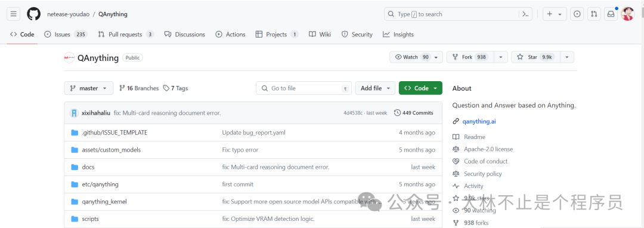Click the QAnything repository avatar logo
The image size is (644, 228).
69,58
